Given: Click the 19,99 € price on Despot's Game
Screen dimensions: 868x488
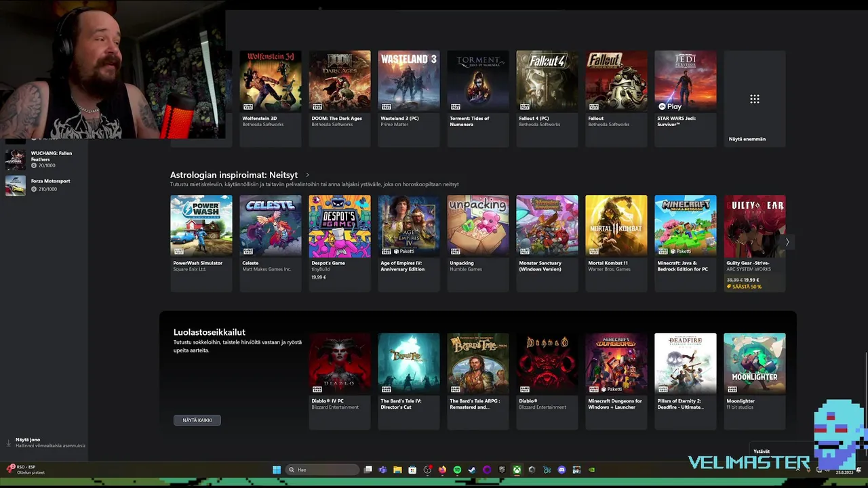Looking at the screenshot, I should tap(319, 277).
